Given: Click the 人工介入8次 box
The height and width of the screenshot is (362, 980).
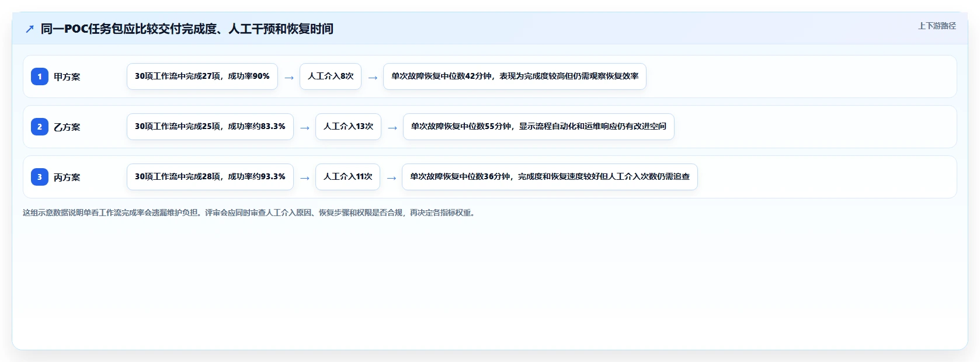Looking at the screenshot, I should 331,76.
